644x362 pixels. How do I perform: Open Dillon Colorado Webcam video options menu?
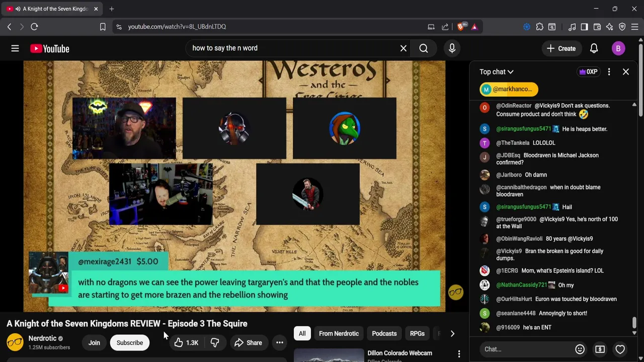[x=459, y=354]
